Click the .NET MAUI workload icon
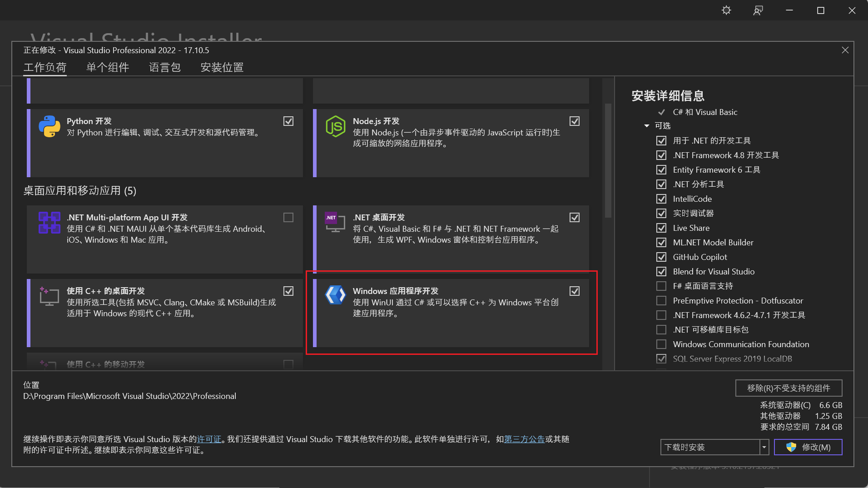 point(50,223)
